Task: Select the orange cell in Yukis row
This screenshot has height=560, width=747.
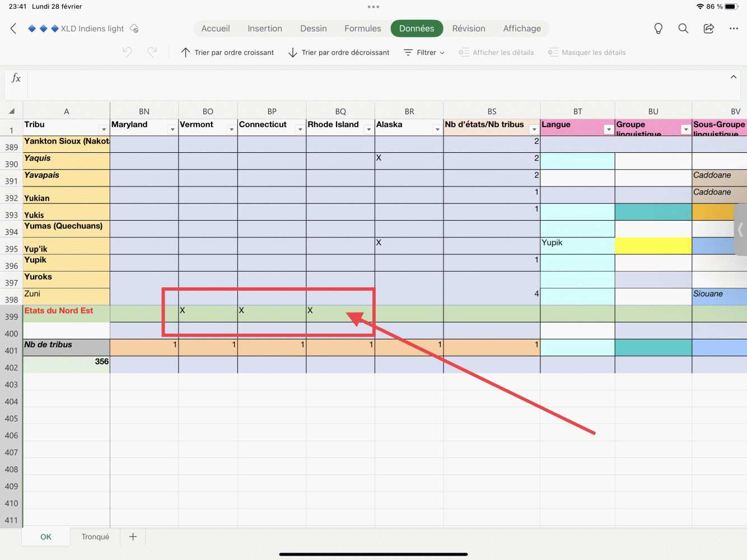Action: click(x=720, y=212)
